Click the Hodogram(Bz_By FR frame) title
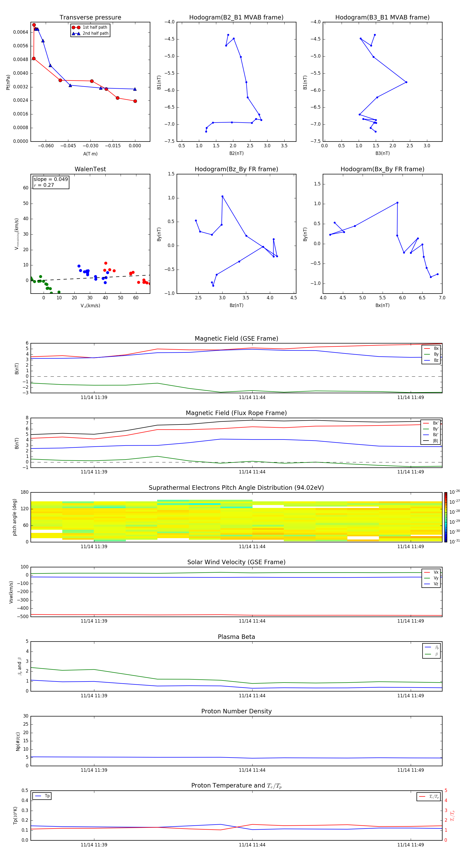 click(236, 169)
